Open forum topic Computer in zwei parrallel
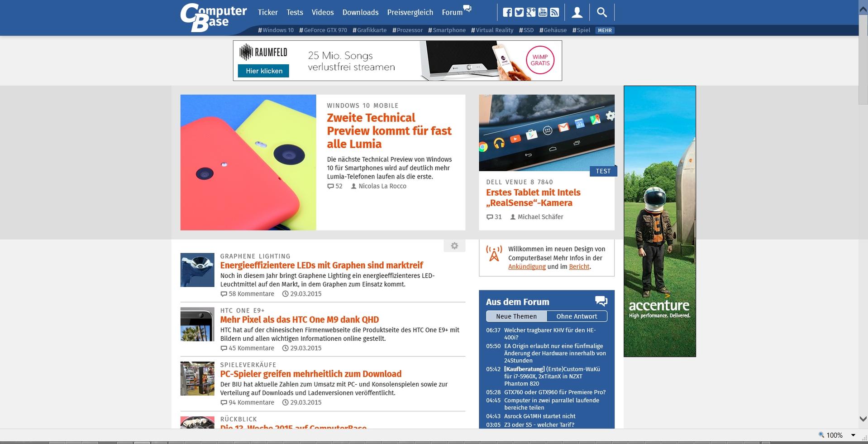This screenshot has height=444, width=868. tap(552, 404)
